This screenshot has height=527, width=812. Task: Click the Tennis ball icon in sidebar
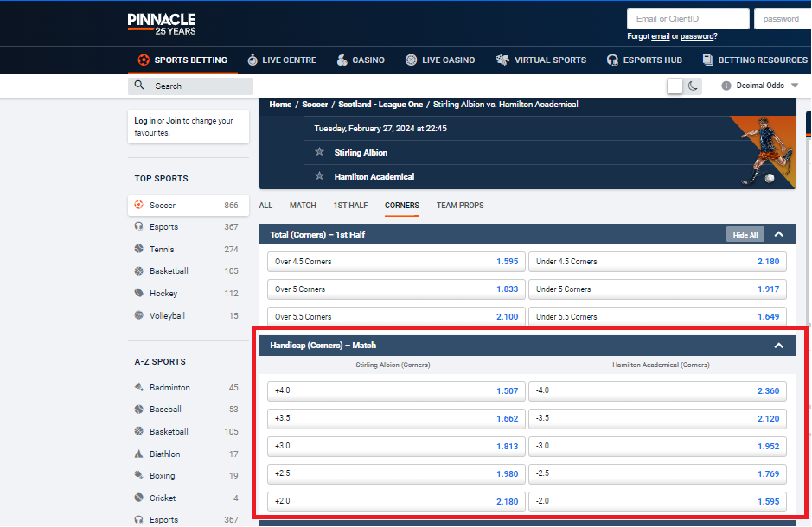138,249
